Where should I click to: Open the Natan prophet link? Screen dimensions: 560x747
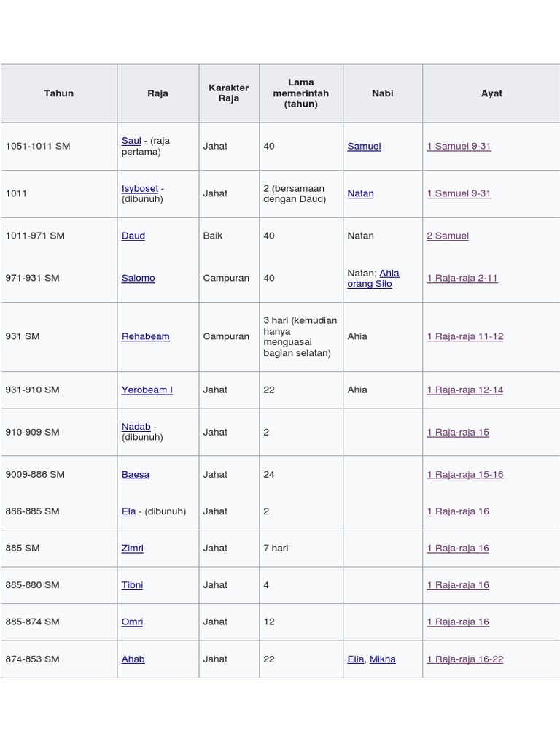[360, 193]
